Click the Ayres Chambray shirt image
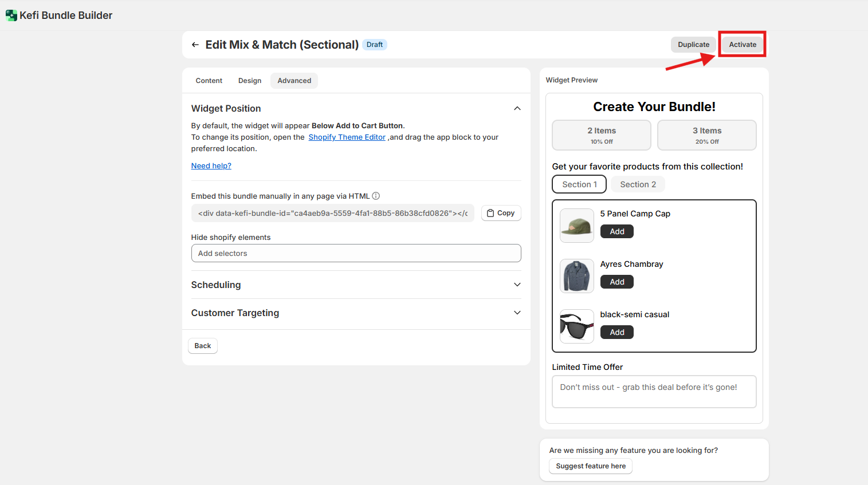Image resolution: width=868 pixels, height=485 pixels. [576, 276]
